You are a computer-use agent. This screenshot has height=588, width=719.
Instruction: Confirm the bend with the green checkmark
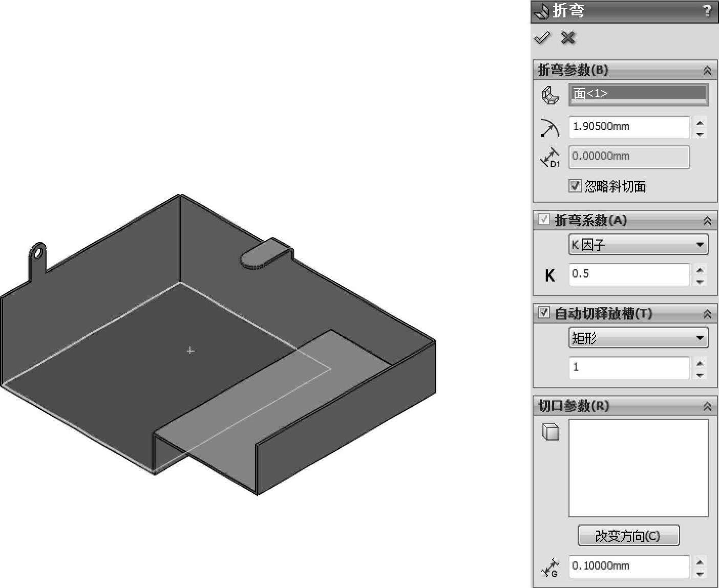542,37
